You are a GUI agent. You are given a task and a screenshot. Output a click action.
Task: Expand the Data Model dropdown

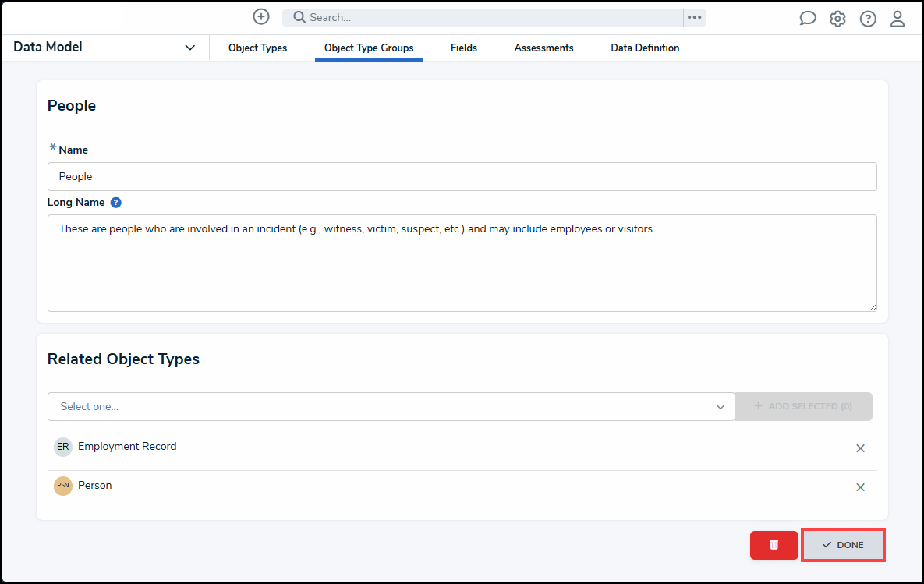pyautogui.click(x=189, y=48)
